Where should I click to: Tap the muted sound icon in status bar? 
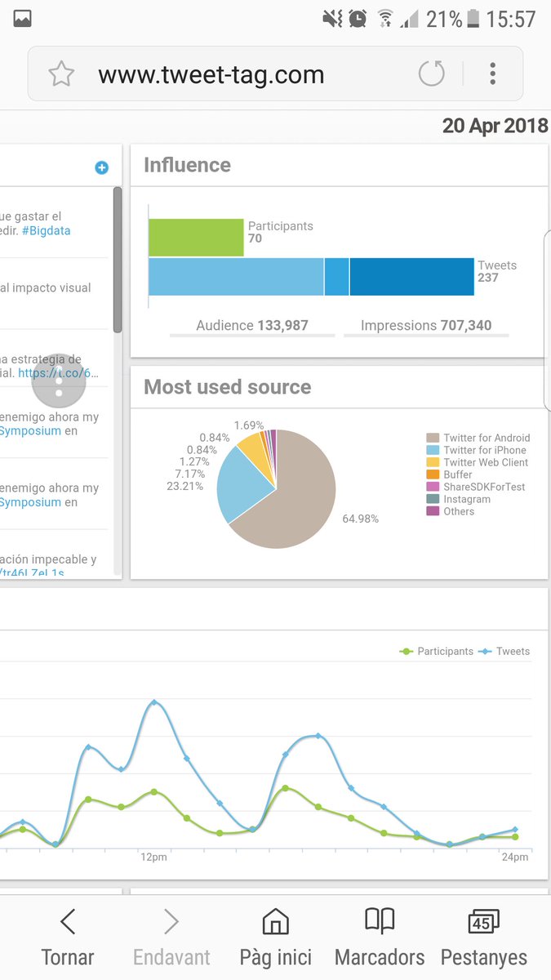pyautogui.click(x=332, y=18)
